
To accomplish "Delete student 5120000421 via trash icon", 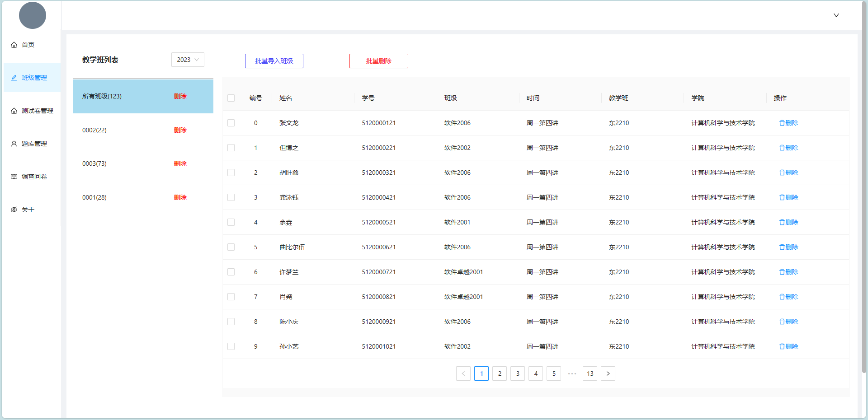I will (782, 197).
